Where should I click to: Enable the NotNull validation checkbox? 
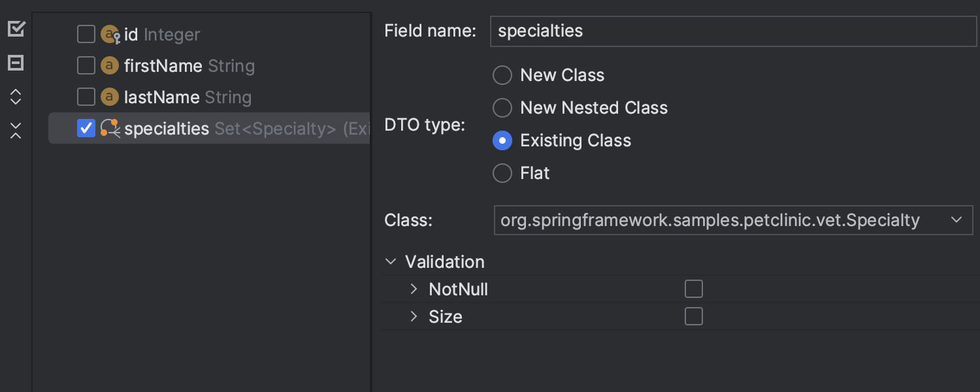(x=694, y=289)
